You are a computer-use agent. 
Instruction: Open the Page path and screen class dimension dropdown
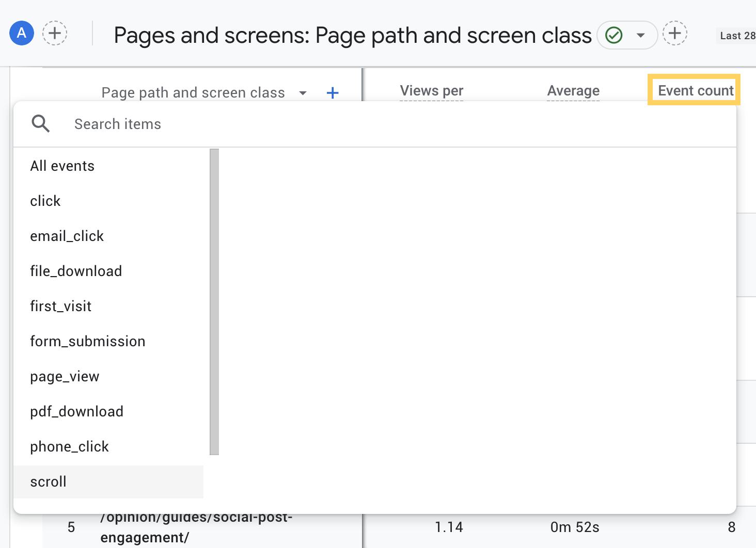pos(303,93)
